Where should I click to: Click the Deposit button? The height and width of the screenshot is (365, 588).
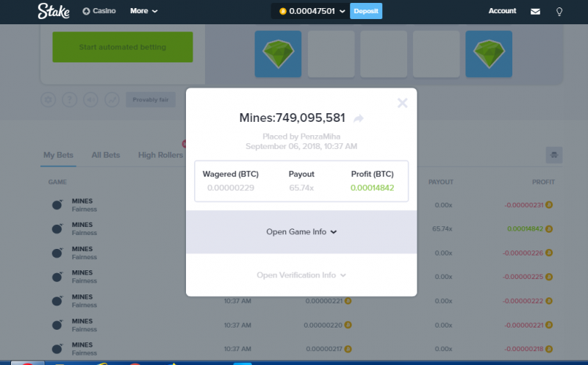[366, 11]
